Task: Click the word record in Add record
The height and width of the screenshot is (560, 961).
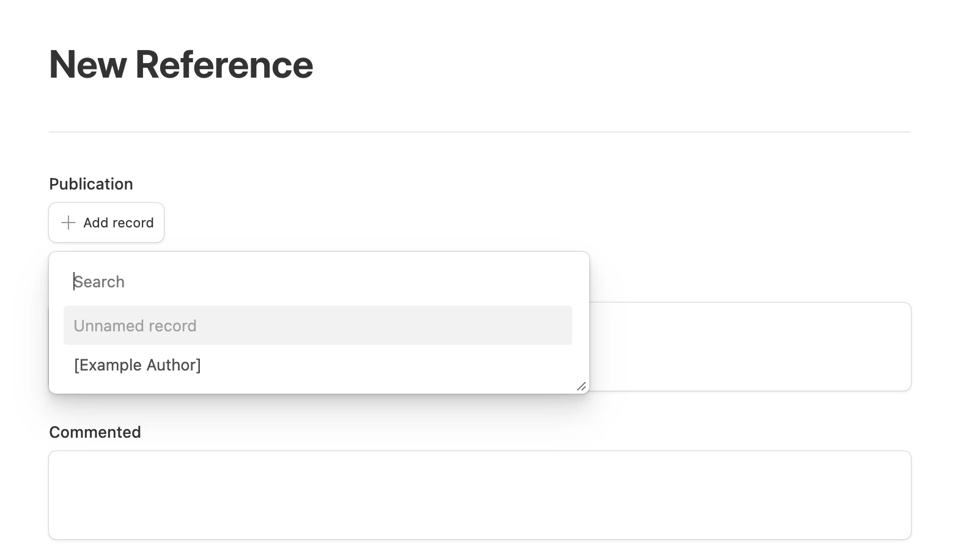Action: coord(136,223)
